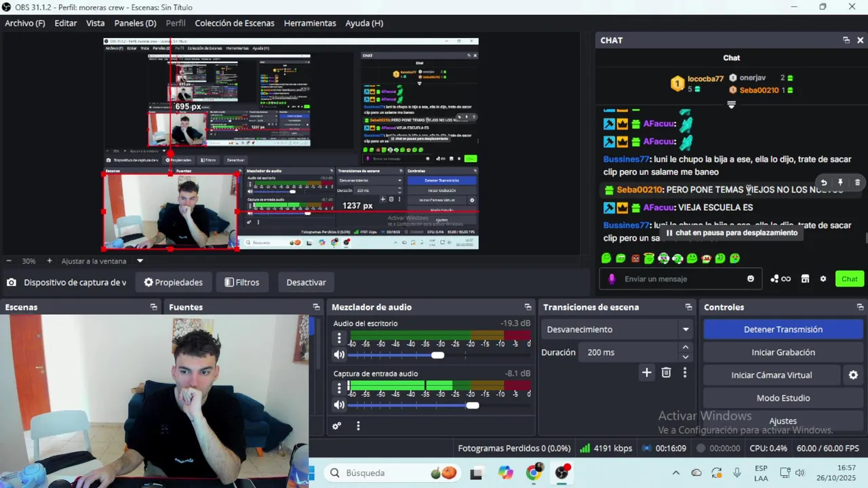The width and height of the screenshot is (868, 488).
Task: Click the microphone tray icon
Action: point(737,473)
